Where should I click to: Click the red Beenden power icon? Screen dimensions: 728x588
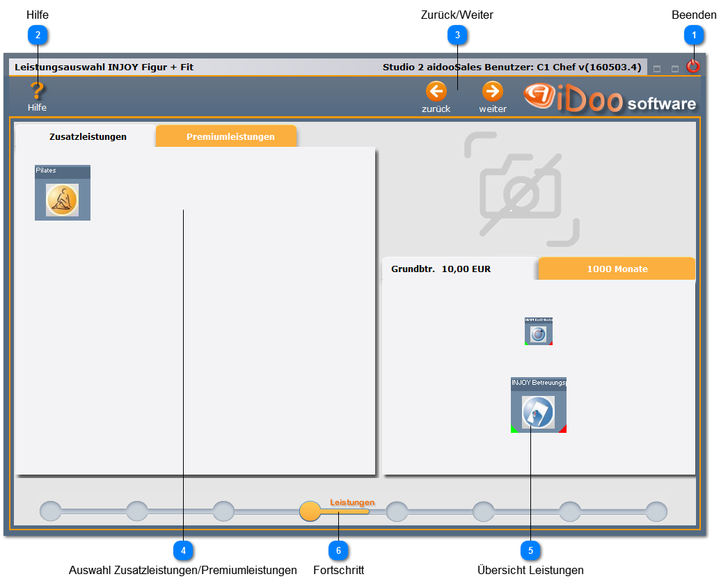[x=693, y=66]
